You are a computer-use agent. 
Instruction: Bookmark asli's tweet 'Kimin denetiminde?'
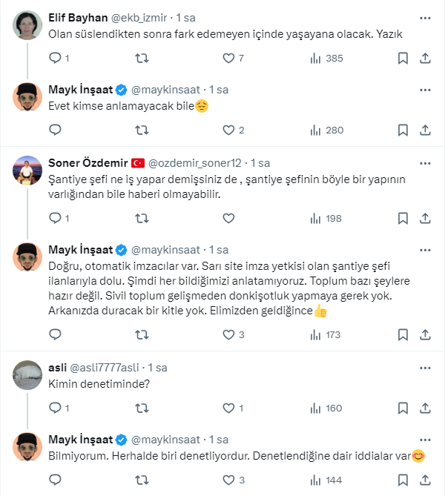coord(403,408)
